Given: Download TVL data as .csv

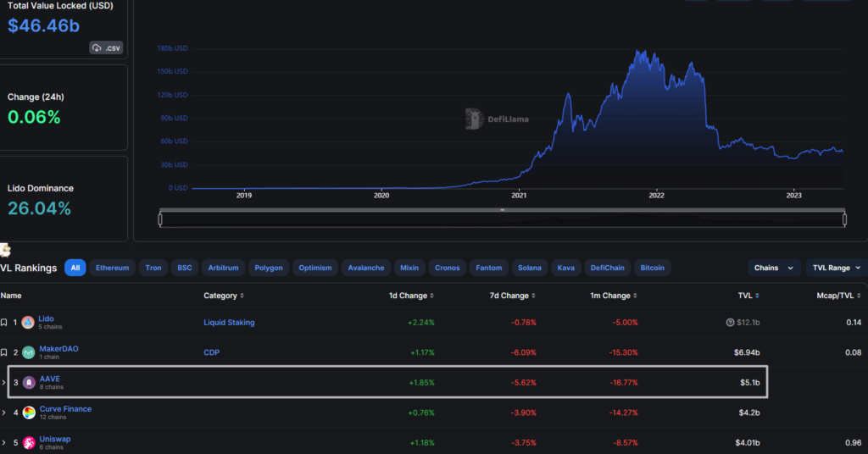Looking at the screenshot, I should tap(107, 48).
